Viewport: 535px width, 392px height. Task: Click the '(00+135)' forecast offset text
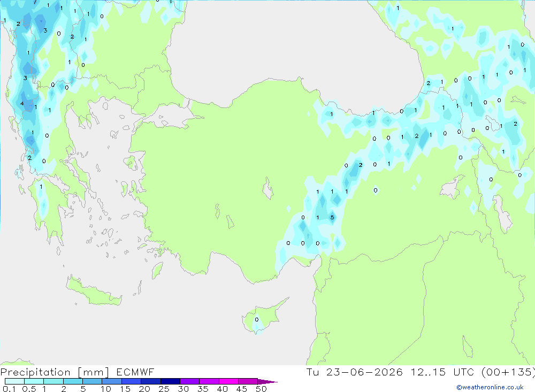(508, 372)
